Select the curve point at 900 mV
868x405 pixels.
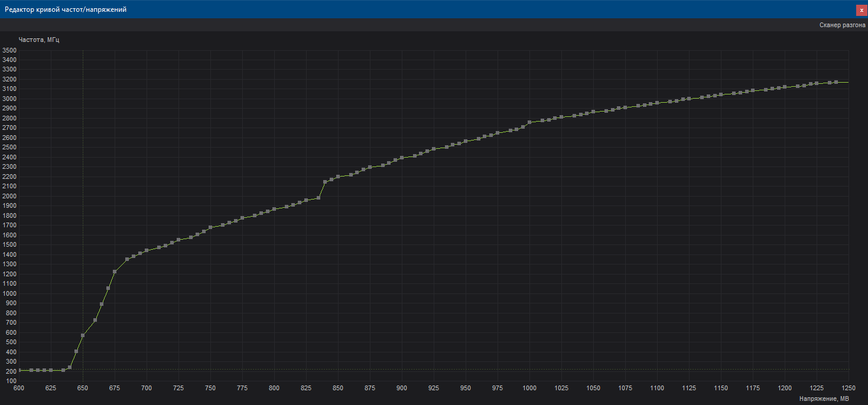(402, 158)
